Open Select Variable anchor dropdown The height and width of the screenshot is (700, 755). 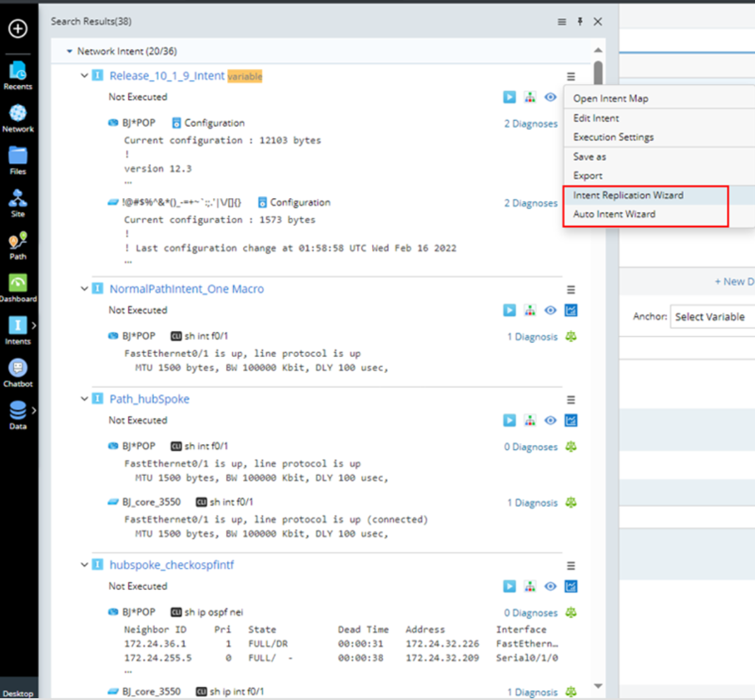pyautogui.click(x=712, y=317)
